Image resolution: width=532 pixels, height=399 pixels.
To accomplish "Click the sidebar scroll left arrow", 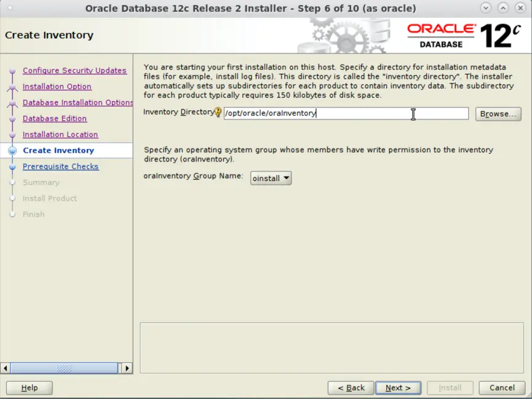I will pos(5,368).
